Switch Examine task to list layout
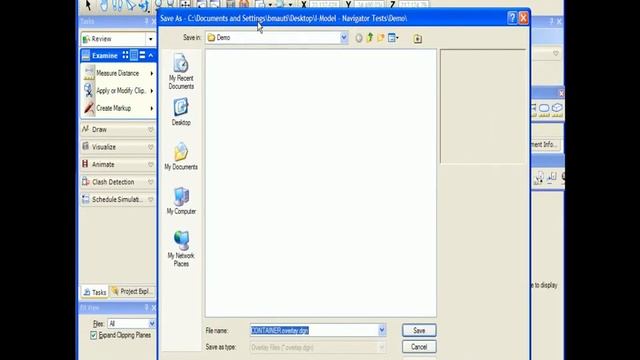Screen dimensions: 640x360 134,55
